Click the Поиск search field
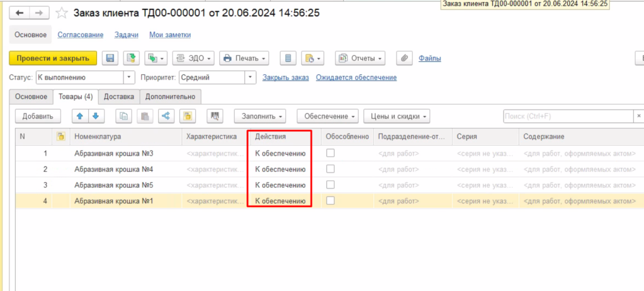Screen dimensions: 644x291 click(x=568, y=117)
